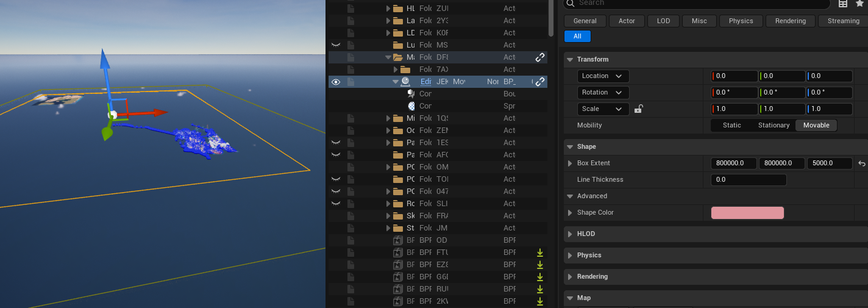This screenshot has height=308, width=868.
Task: Set Mobility to Stationary
Action: (x=774, y=125)
